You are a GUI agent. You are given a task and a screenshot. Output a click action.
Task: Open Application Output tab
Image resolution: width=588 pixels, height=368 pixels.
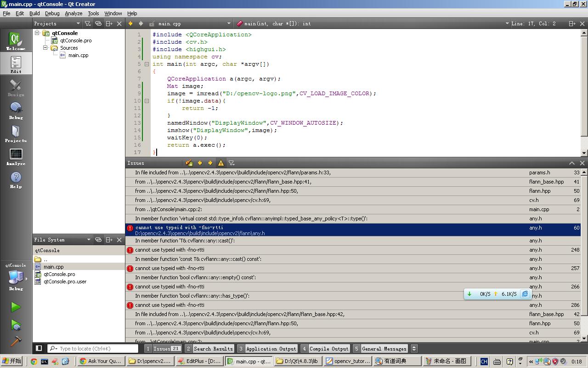pos(267,349)
